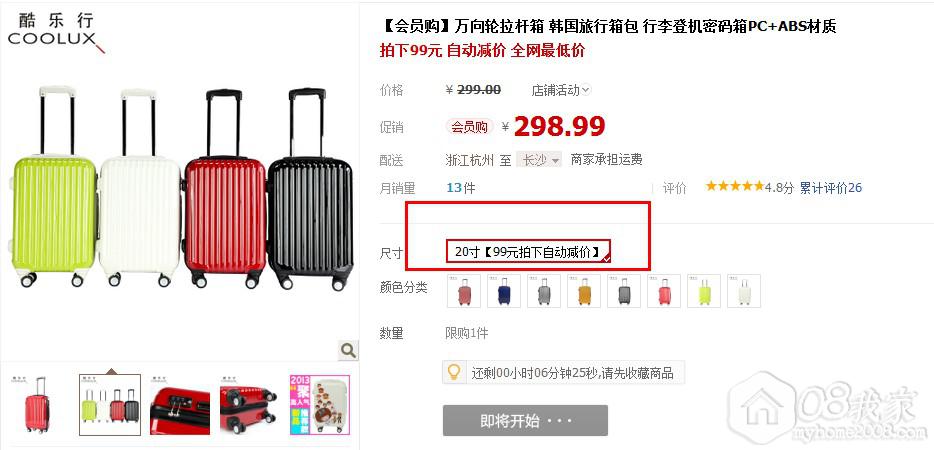Image resolution: width=934 pixels, height=450 pixels.
Task: Pick the white suitcase color option
Action: pyautogui.click(x=744, y=291)
